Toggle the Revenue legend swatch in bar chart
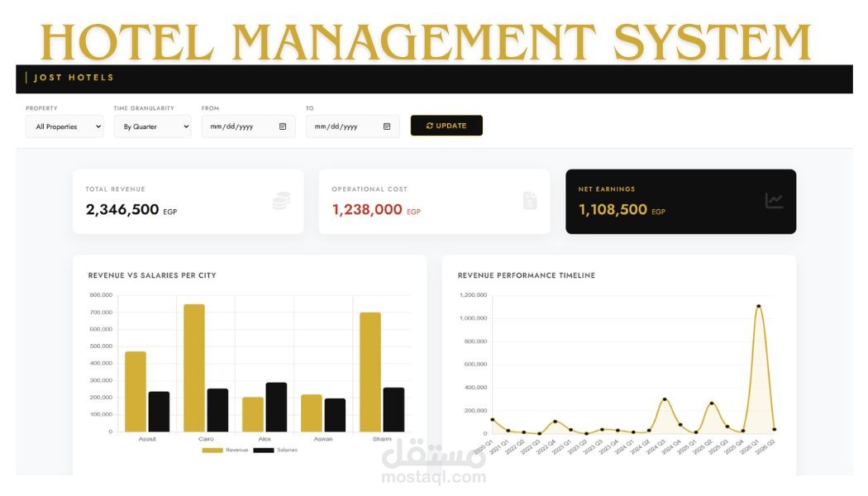The height and width of the screenshot is (496, 868). 212,450
